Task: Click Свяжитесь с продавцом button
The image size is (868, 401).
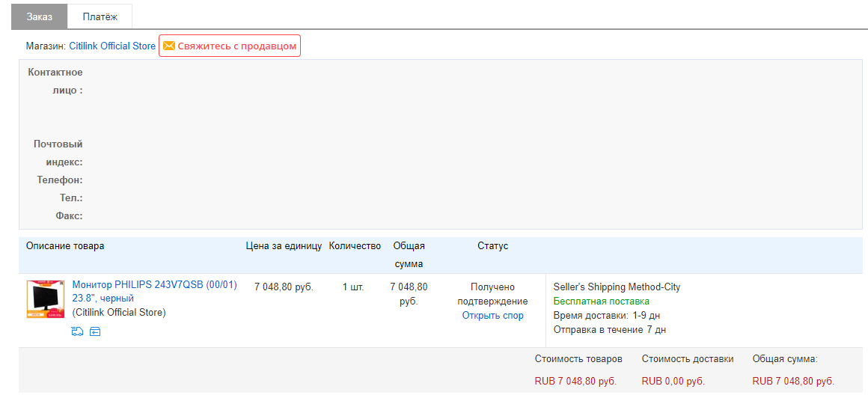Action: click(x=230, y=46)
